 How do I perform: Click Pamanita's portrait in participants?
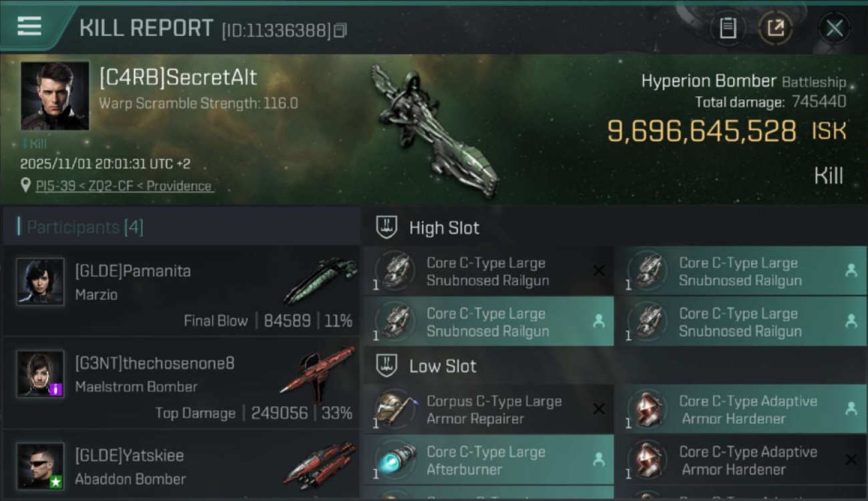tap(41, 282)
